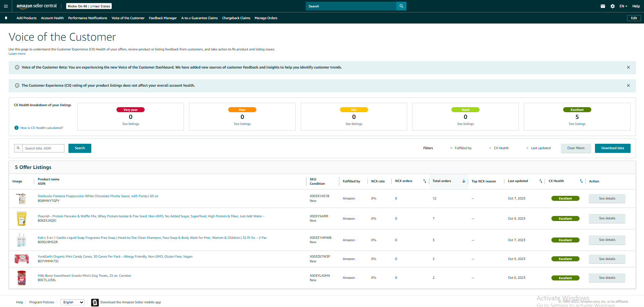Click the Help link in header
644x307 pixels.
pyautogui.click(x=636, y=6)
